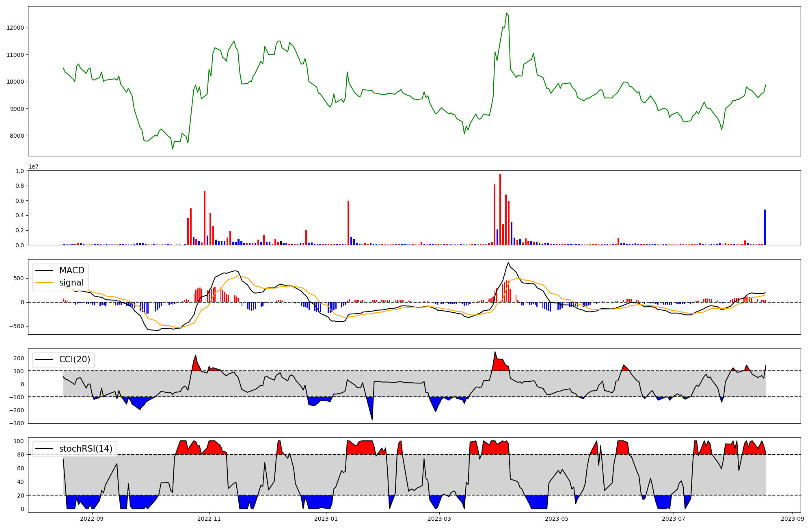812x528 pixels.
Task: Click the 2022-09 x-axis date label
Action: [x=92, y=519]
